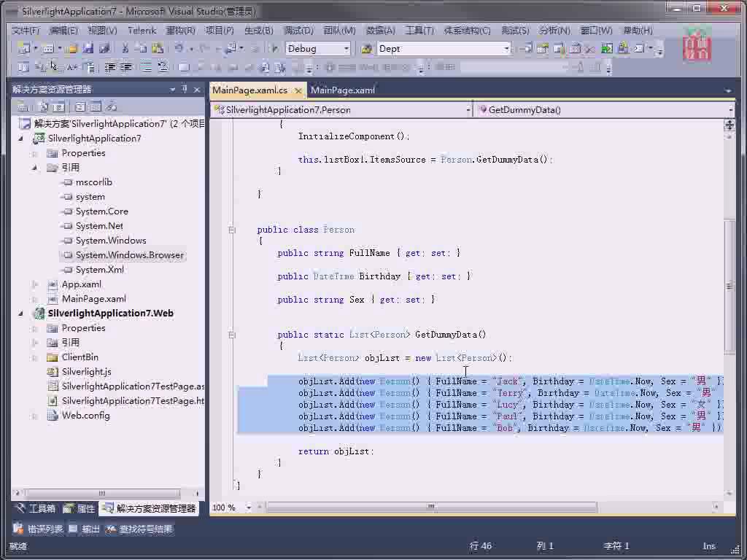Image resolution: width=747 pixels, height=560 pixels.
Task: Close the Solution Explorer panel
Action: (x=197, y=89)
